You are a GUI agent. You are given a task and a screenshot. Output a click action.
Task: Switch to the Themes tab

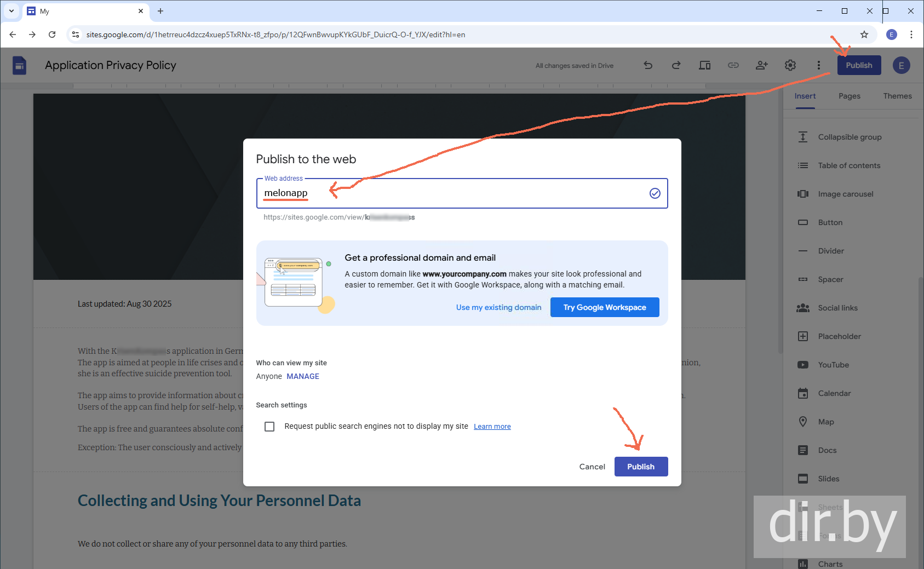898,96
